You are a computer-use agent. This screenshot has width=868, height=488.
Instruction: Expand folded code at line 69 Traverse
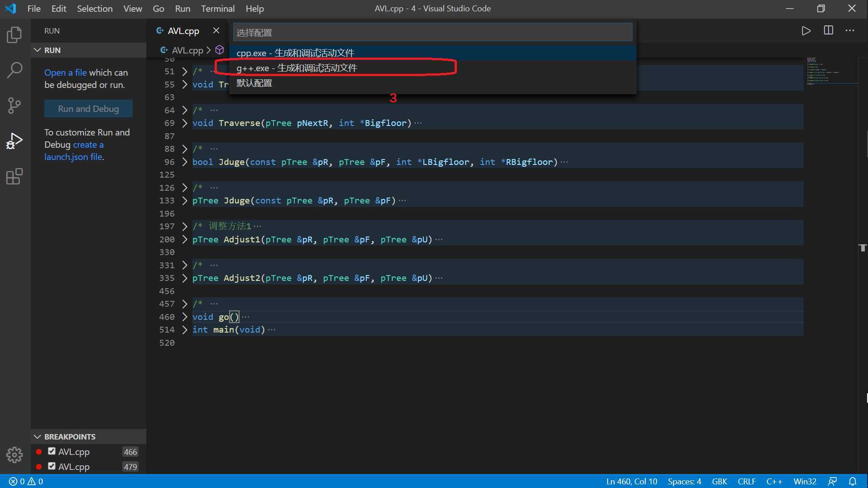click(x=184, y=123)
